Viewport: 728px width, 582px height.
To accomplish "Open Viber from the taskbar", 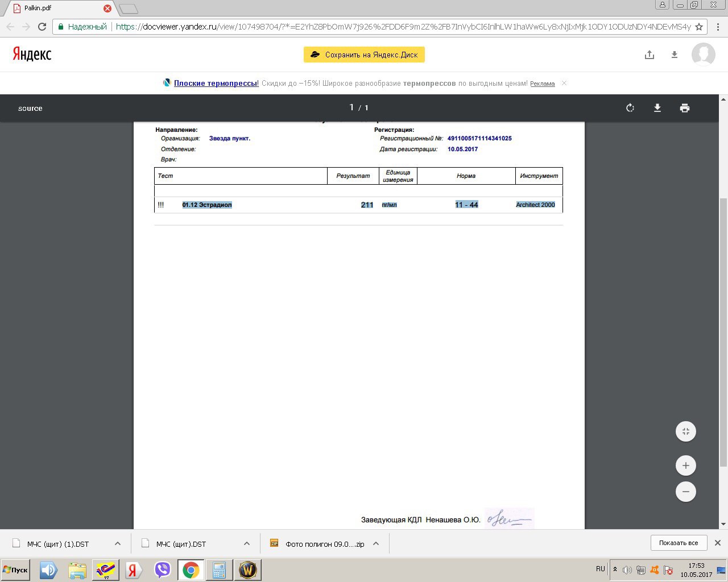I will 163,569.
